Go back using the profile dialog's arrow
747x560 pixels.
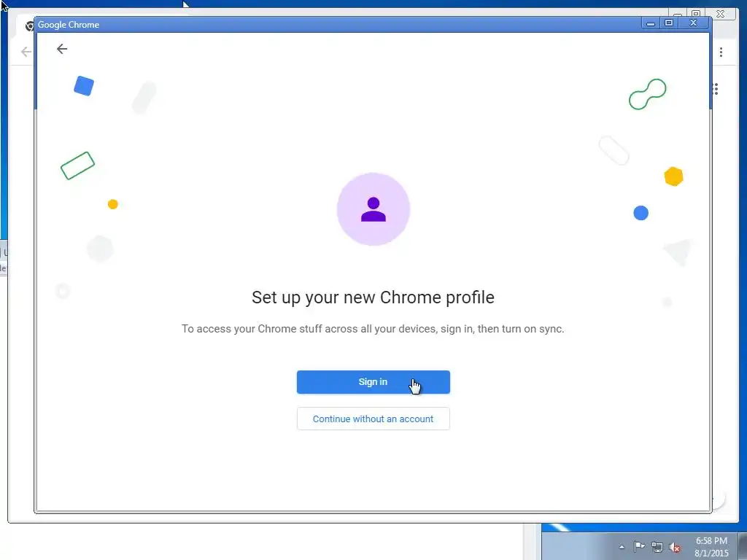pyautogui.click(x=62, y=49)
